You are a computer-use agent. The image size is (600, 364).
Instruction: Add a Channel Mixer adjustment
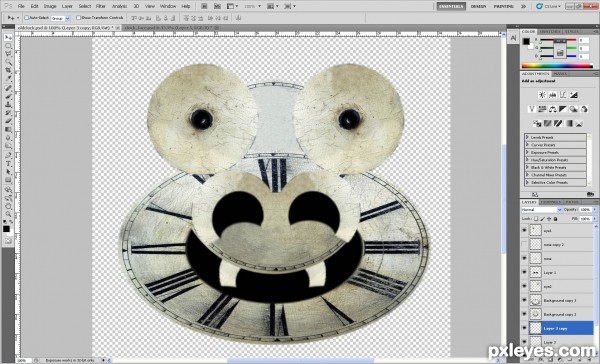[x=584, y=109]
